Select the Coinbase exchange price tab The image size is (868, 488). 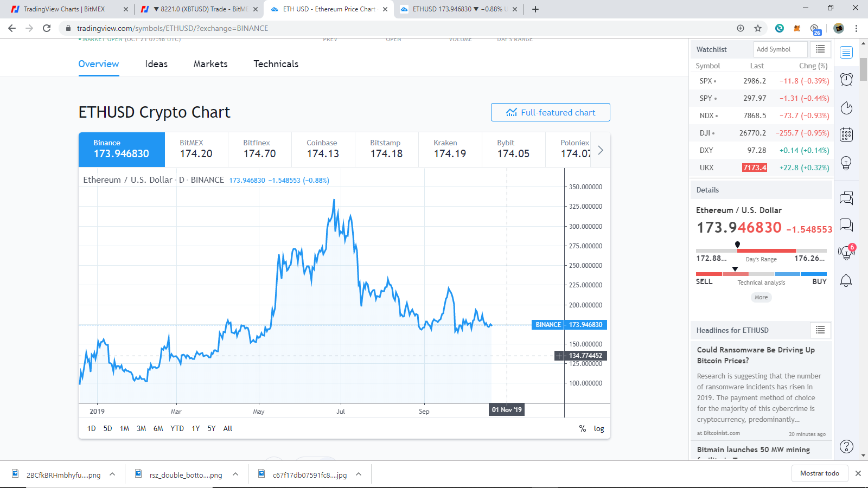pos(323,150)
